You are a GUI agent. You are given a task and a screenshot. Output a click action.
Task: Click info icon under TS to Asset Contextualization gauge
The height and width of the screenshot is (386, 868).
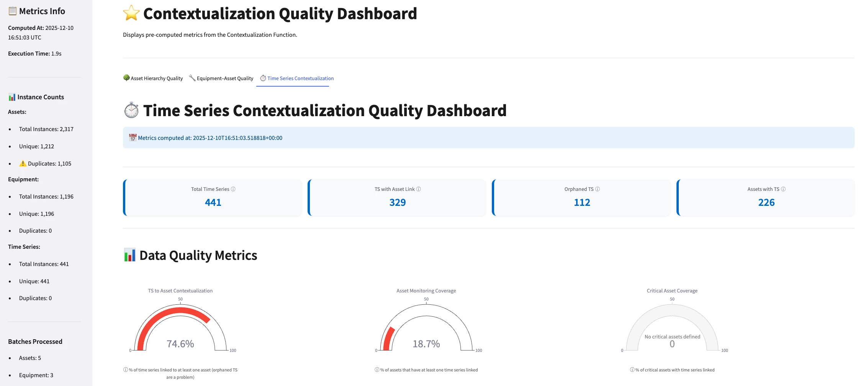click(126, 370)
